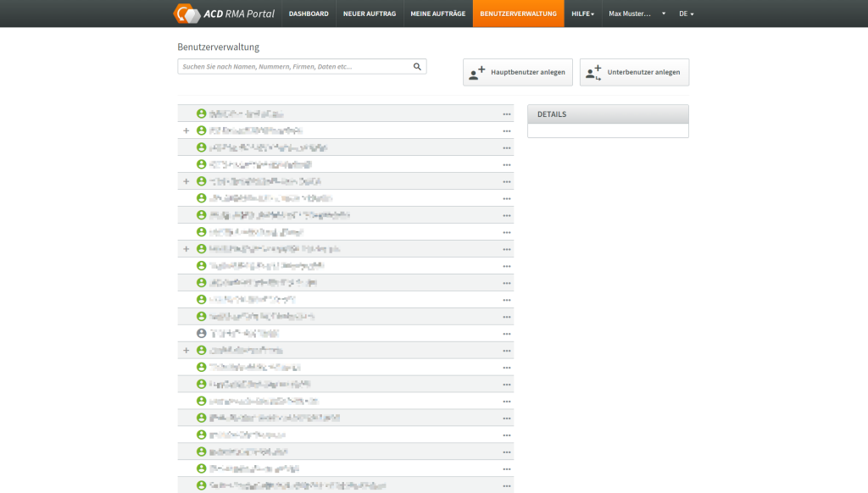Viewport: 868px width, 493px height.
Task: Select the Benutzerverwaltung nav tab
Action: pyautogui.click(x=518, y=14)
